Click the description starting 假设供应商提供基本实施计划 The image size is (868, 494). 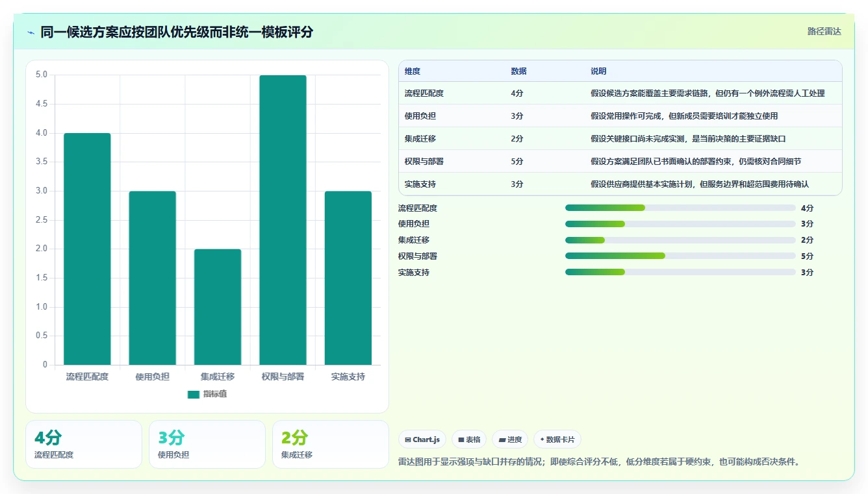click(x=700, y=184)
